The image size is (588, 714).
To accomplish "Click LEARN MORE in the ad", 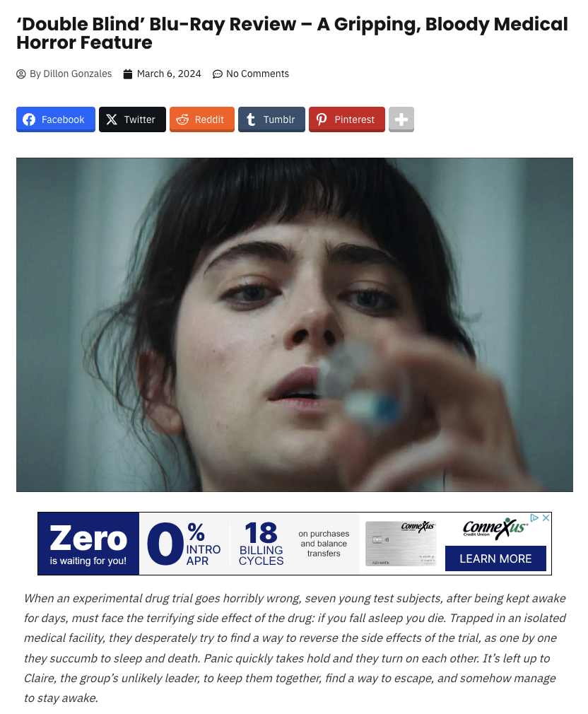I will point(495,558).
